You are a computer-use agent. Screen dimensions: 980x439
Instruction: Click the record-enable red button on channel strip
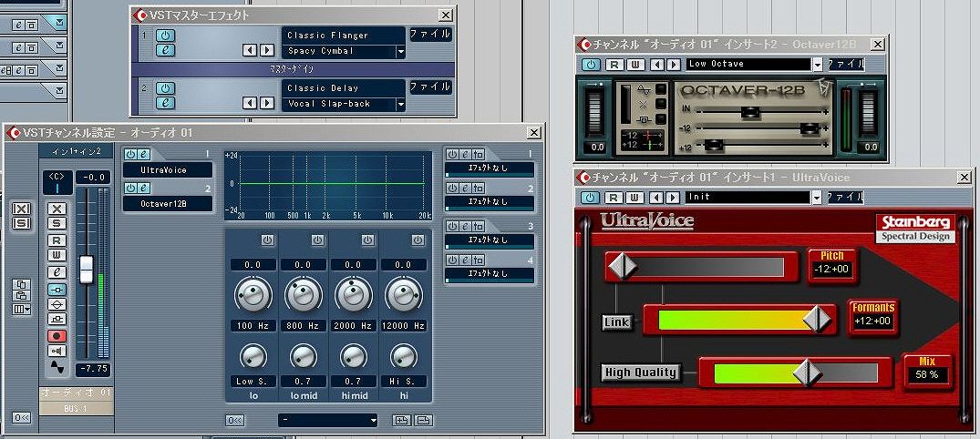[x=57, y=336]
